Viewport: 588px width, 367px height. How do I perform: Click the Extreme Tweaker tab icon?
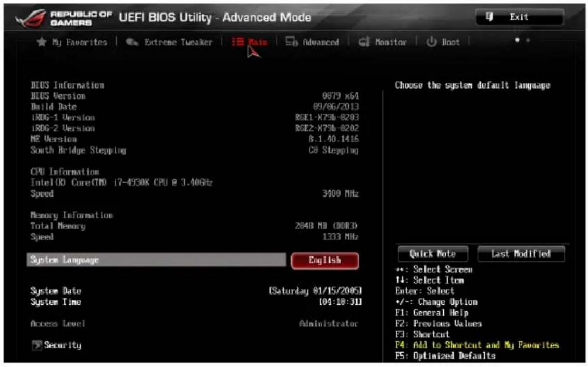[132, 42]
